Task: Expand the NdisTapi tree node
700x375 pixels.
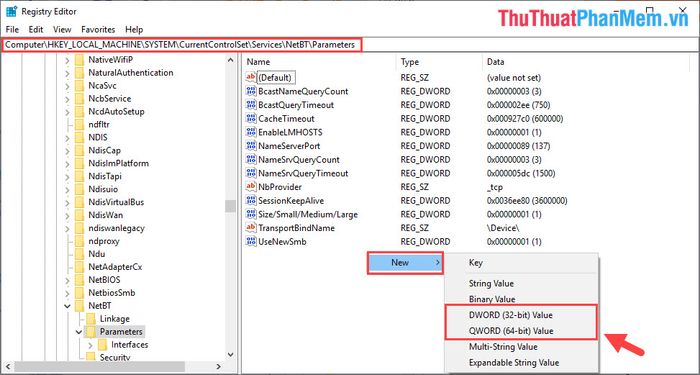Action: [67, 176]
